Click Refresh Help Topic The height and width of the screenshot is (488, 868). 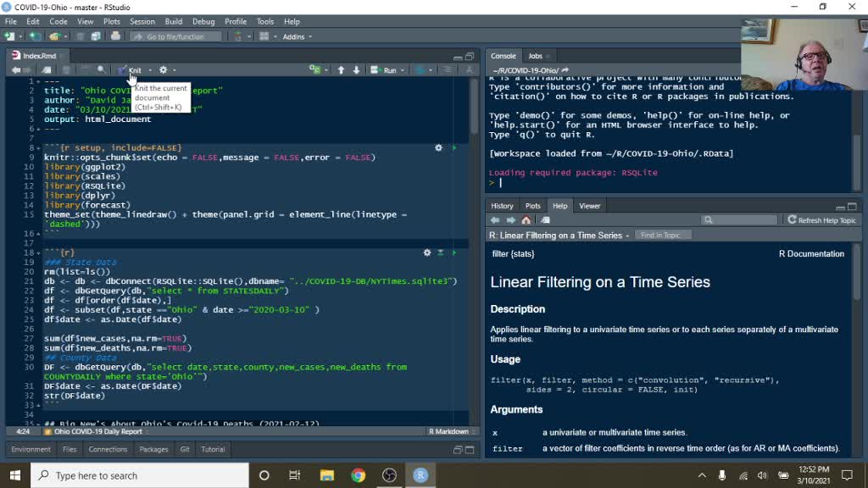click(x=821, y=220)
